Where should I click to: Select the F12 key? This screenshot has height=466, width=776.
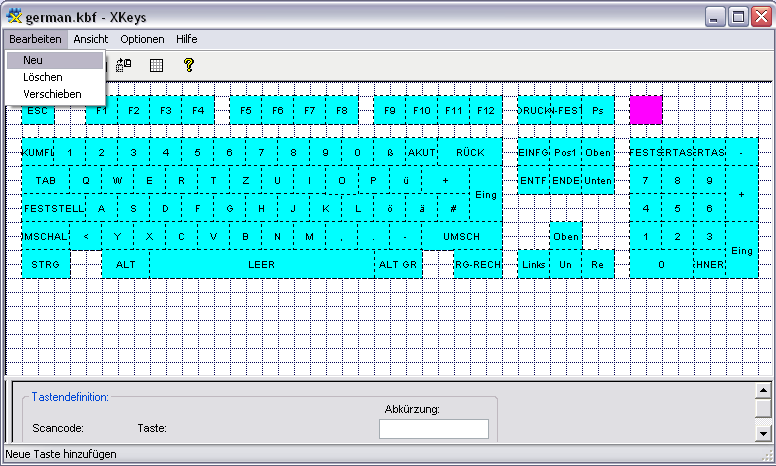485,110
